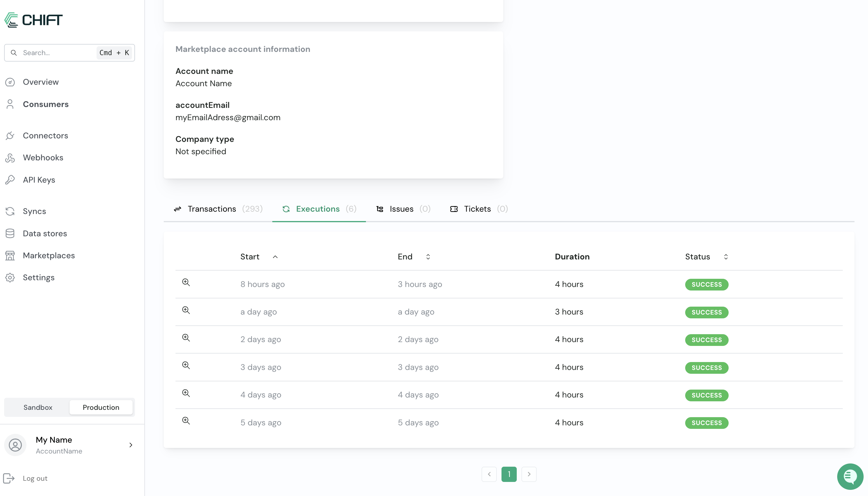Image resolution: width=868 pixels, height=496 pixels.
Task: Open the Data stores section
Action: [x=45, y=233]
